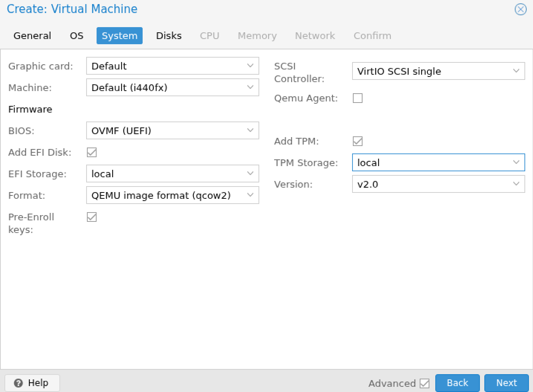Click the Back button
This screenshot has width=533, height=392.
click(457, 383)
